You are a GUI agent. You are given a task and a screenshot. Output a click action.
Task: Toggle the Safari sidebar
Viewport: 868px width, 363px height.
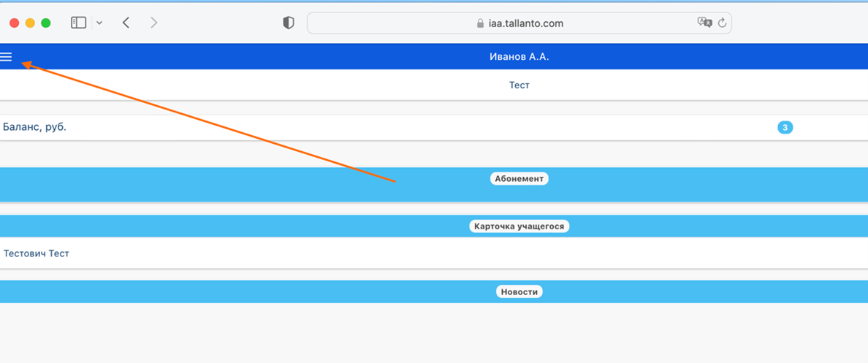point(78,23)
